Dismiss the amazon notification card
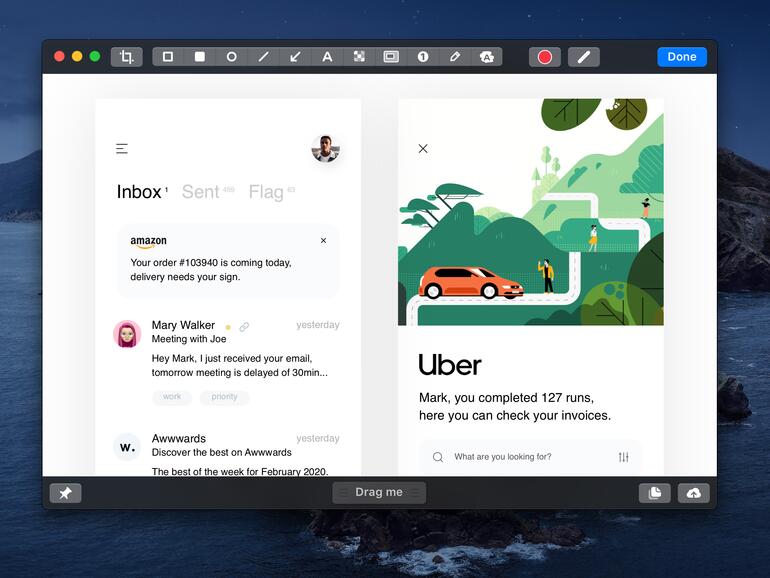The height and width of the screenshot is (578, 770). pyautogui.click(x=323, y=241)
